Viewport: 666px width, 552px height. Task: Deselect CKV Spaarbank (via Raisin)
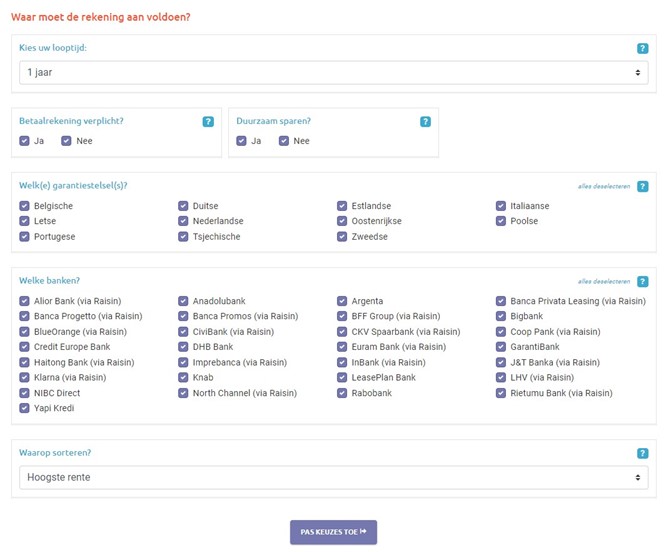click(x=342, y=332)
